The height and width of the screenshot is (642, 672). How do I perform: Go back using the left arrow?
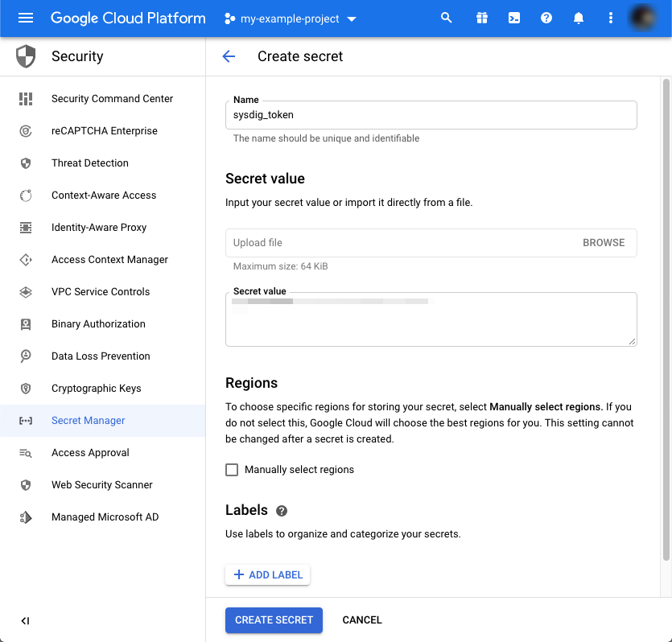pos(229,56)
